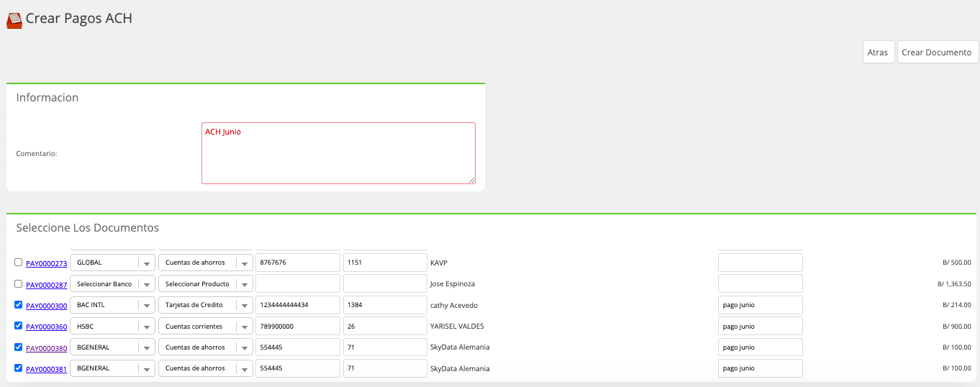980x387 pixels.
Task: Click the B/ 1,363.50 amount
Action: coord(954,284)
